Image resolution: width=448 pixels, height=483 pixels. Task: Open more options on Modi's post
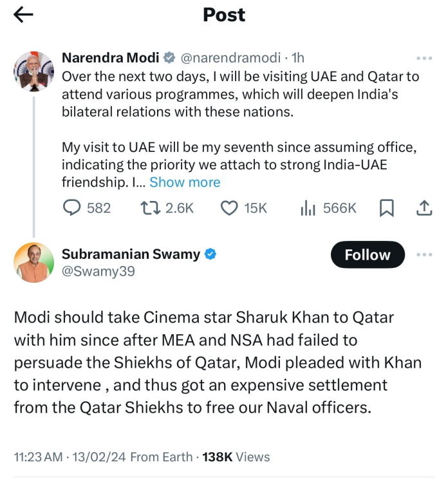tap(424, 58)
